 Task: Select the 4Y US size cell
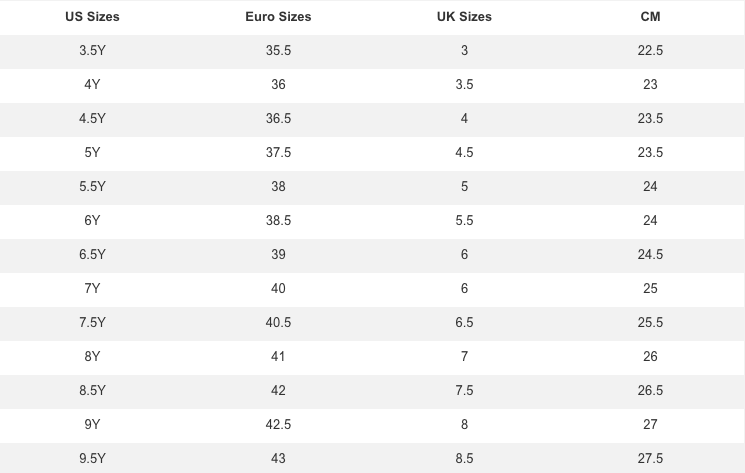point(92,85)
